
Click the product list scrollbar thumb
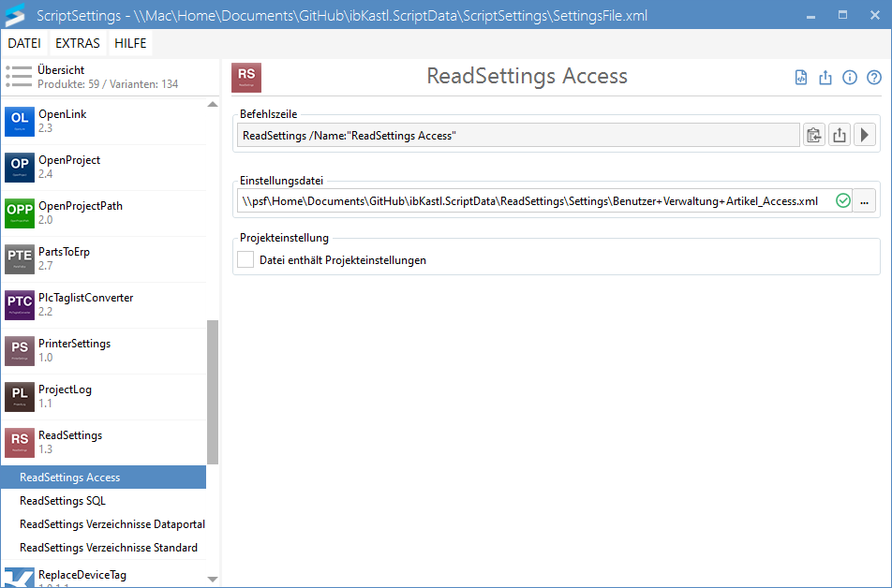[213, 391]
